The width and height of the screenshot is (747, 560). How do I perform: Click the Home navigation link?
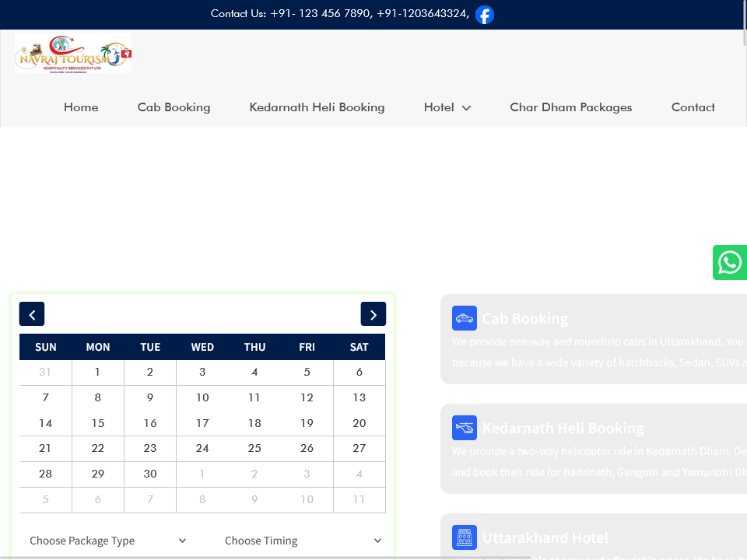click(x=81, y=107)
